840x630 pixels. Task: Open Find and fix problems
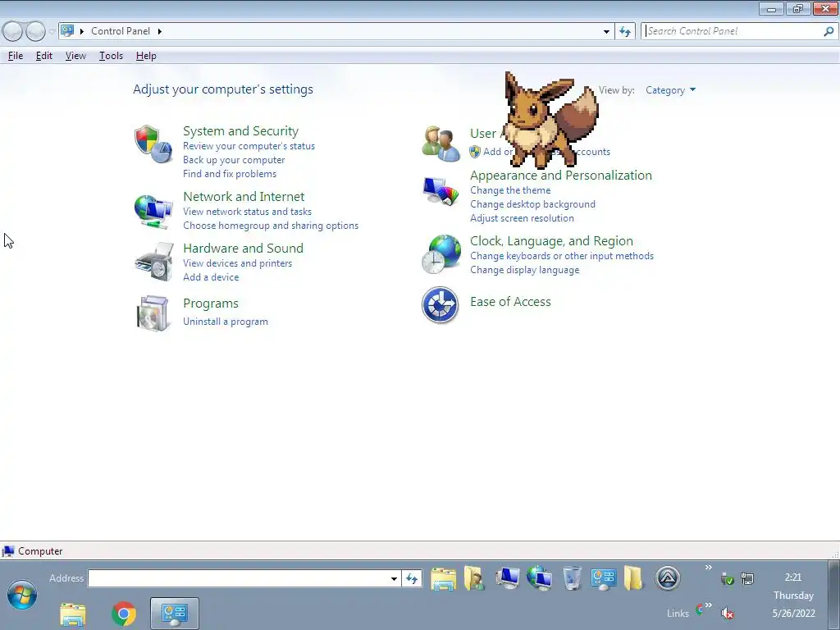[230, 174]
